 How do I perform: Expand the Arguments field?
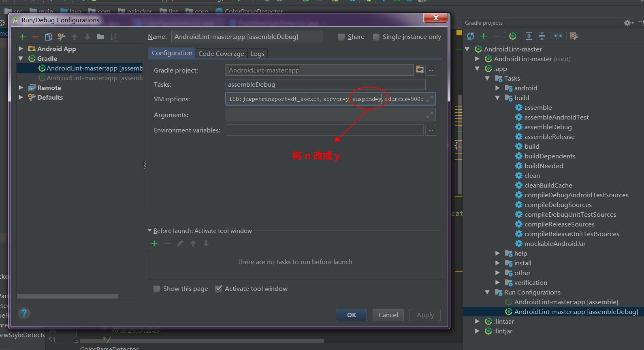point(429,115)
